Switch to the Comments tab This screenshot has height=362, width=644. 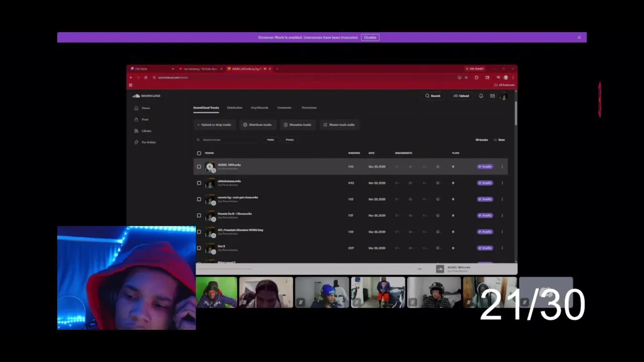[284, 108]
